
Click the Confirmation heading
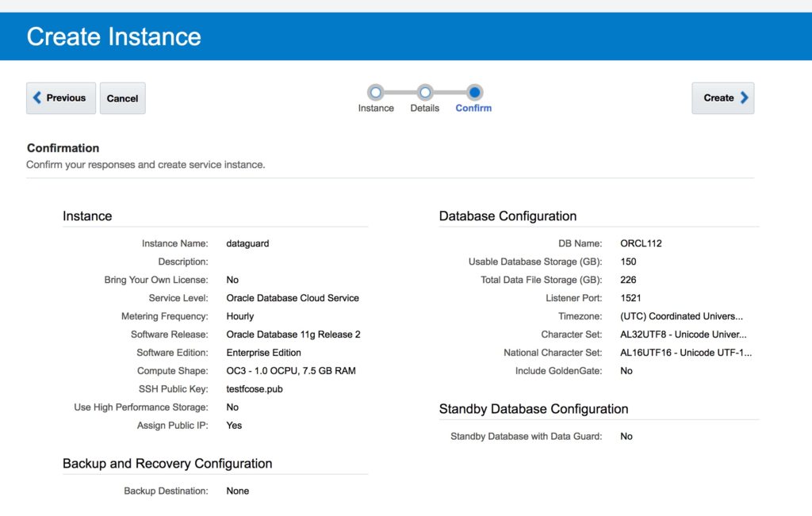(63, 148)
